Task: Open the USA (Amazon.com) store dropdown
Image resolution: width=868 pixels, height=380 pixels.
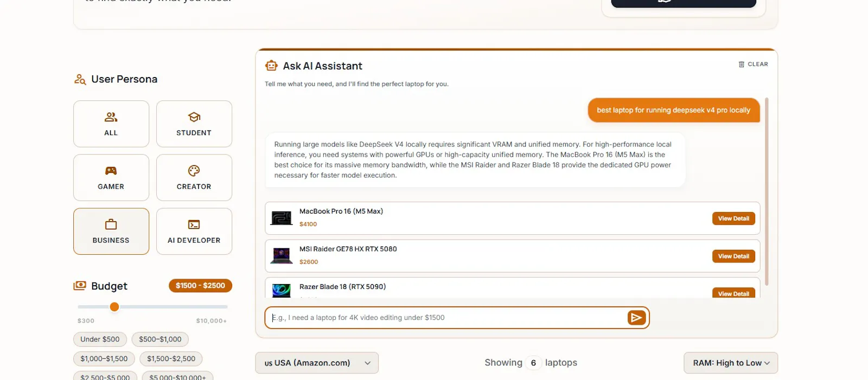Action: (317, 363)
